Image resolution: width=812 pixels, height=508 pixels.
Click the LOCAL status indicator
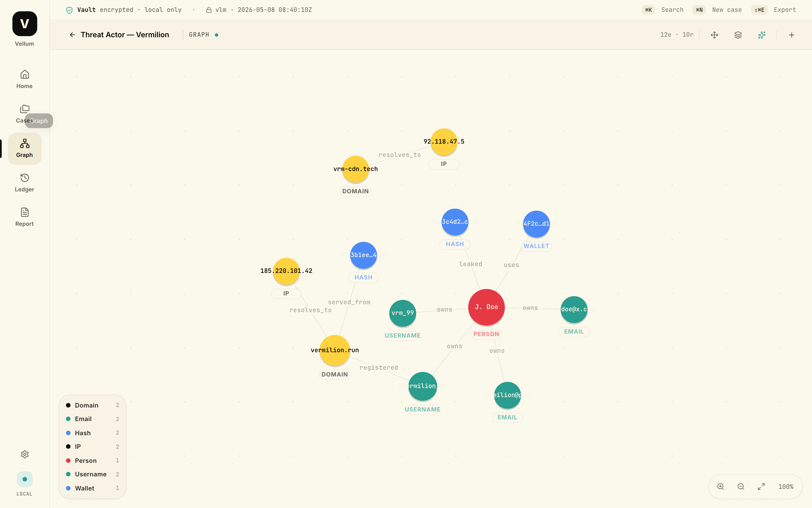25,484
